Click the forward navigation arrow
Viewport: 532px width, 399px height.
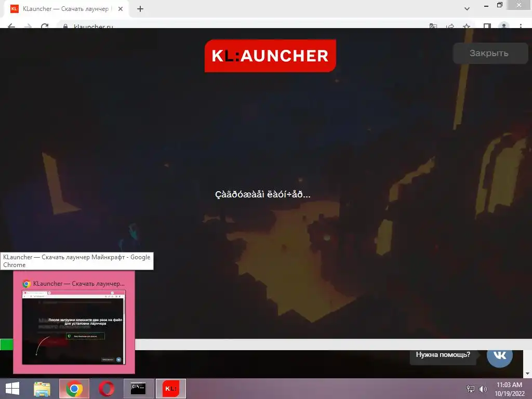(28, 26)
